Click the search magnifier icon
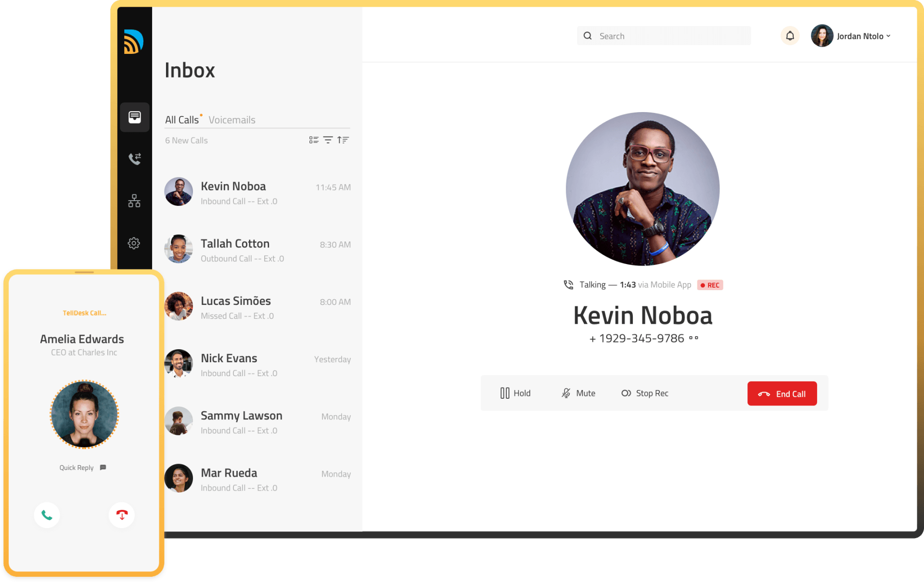Viewport: 924px width, 582px height. click(x=588, y=36)
